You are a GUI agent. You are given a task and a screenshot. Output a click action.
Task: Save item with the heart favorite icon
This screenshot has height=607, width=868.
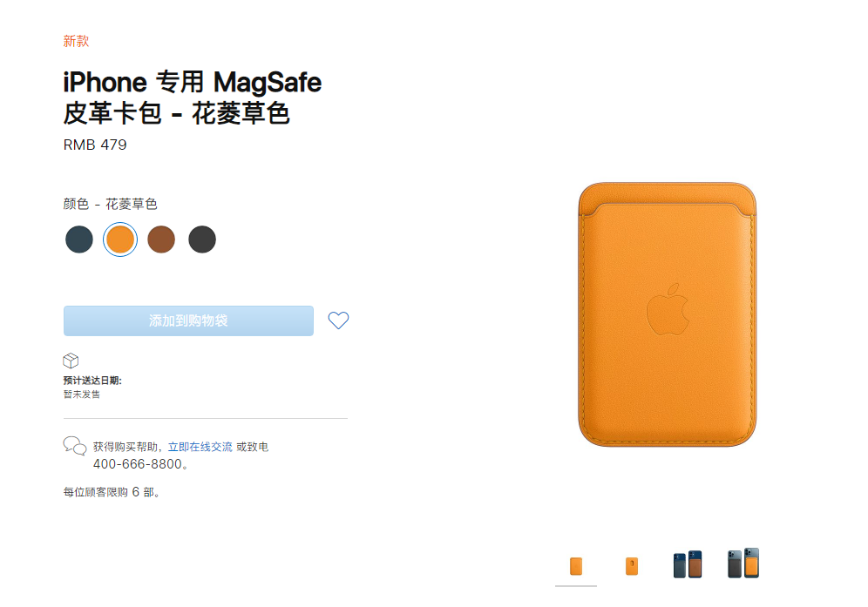coord(338,320)
